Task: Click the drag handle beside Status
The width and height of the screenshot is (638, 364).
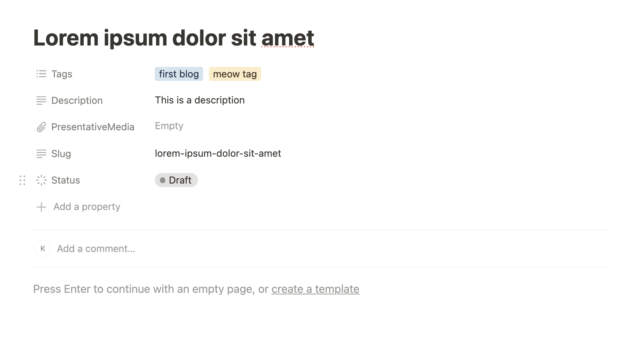Action: coord(23,180)
